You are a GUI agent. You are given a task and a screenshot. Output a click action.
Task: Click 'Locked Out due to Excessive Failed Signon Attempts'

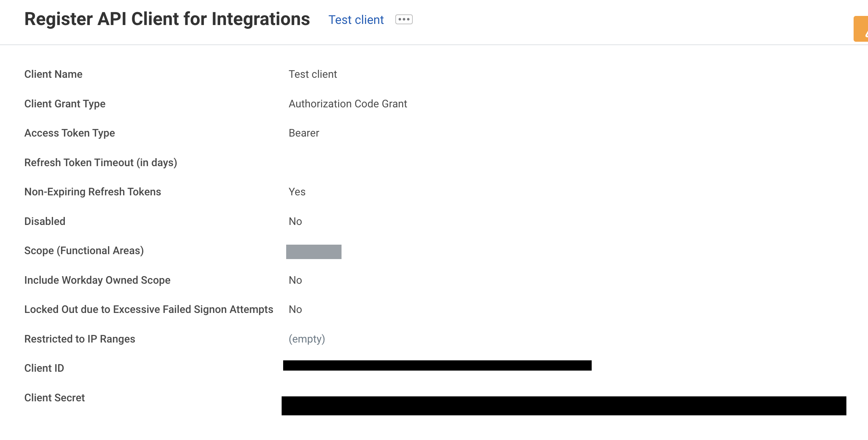coord(149,310)
